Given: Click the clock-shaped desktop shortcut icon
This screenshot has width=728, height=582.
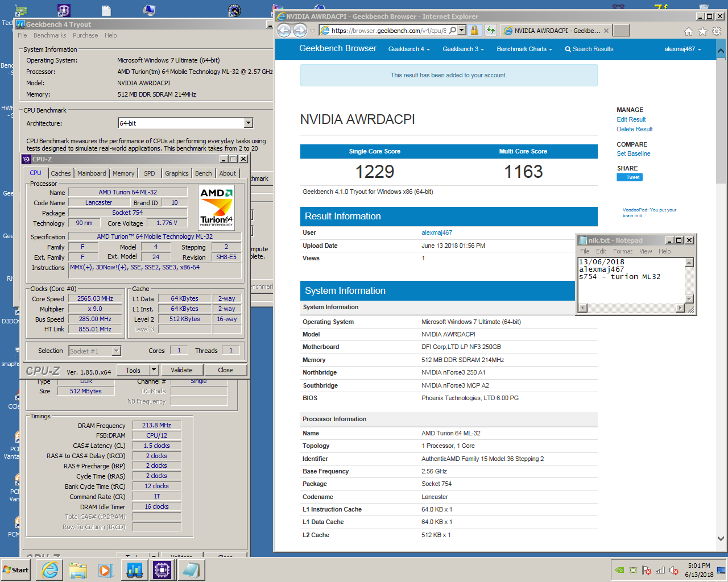Looking at the screenshot, I should tap(234, 10).
